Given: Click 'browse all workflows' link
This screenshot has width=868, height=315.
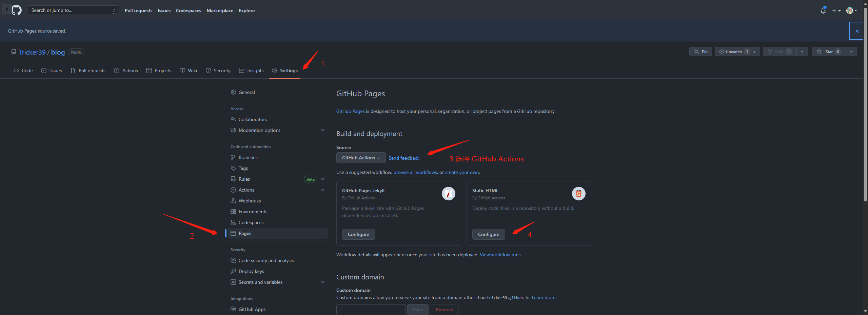Looking at the screenshot, I should click(415, 172).
